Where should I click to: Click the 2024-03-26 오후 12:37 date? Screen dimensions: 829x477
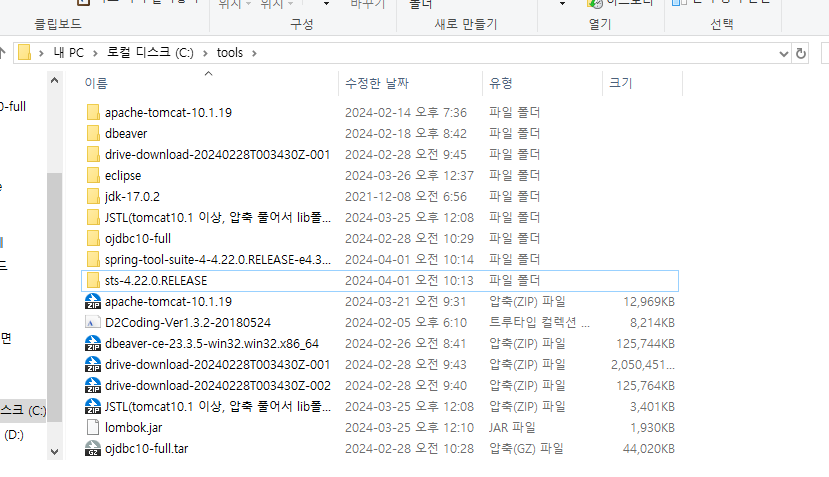(x=409, y=176)
